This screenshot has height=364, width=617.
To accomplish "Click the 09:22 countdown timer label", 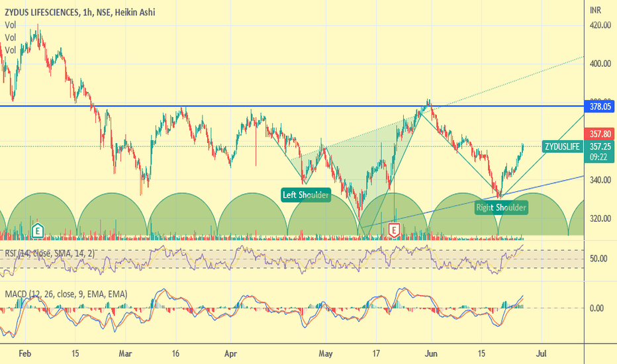I will pos(598,158).
